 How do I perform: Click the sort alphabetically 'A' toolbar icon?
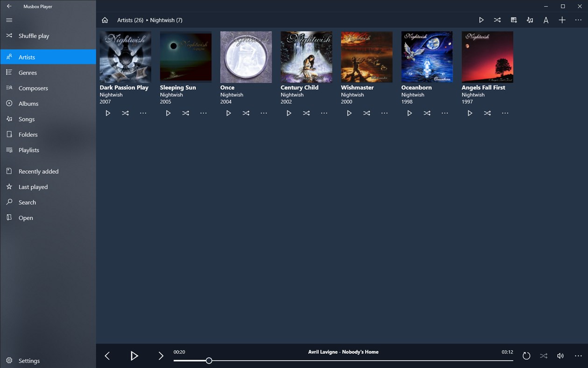545,20
